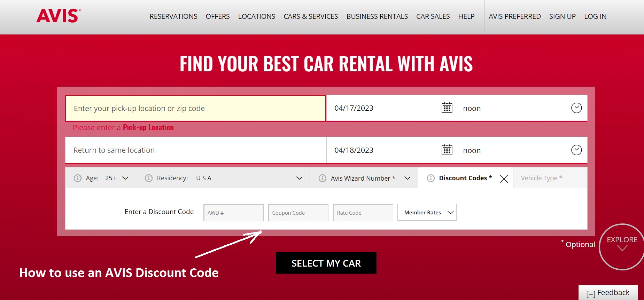
Task: Expand the Age 25+ dropdown
Action: [x=125, y=178]
